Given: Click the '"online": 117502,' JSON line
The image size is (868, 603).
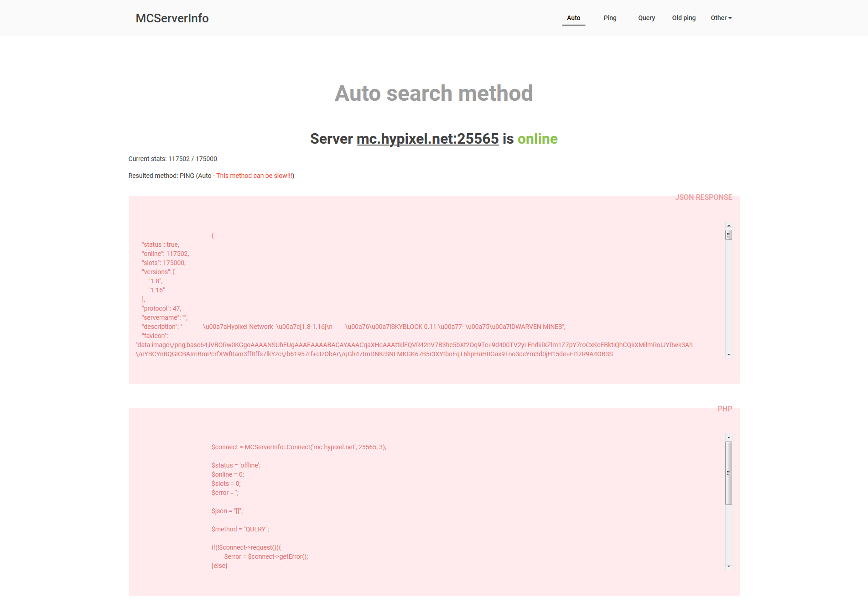Looking at the screenshot, I should [166, 254].
